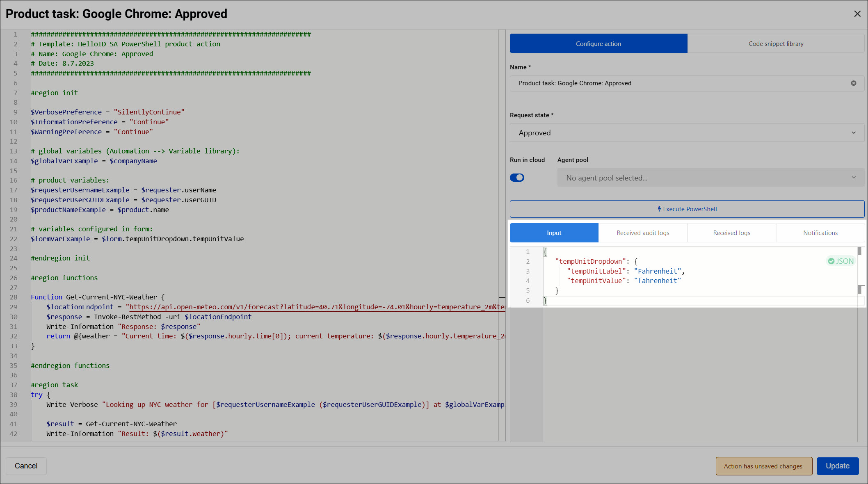Click Action has unsaved changes notice

coord(763,466)
